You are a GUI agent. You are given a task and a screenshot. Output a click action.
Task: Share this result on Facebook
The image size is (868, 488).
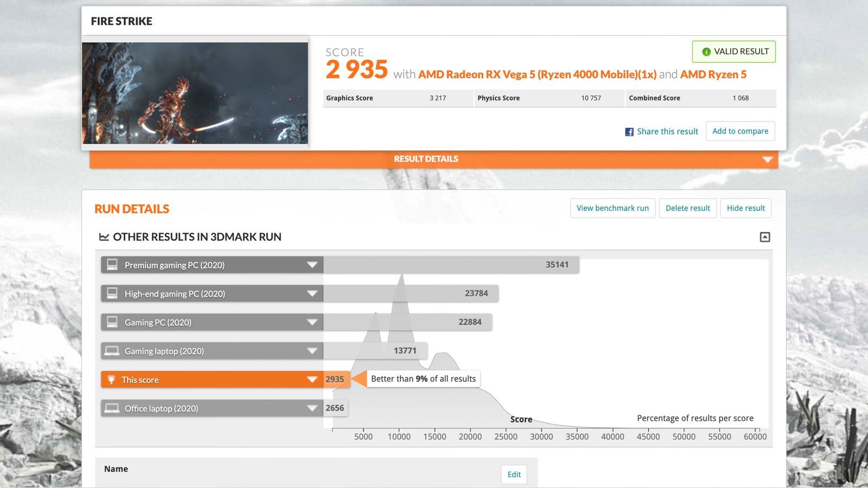click(667, 131)
